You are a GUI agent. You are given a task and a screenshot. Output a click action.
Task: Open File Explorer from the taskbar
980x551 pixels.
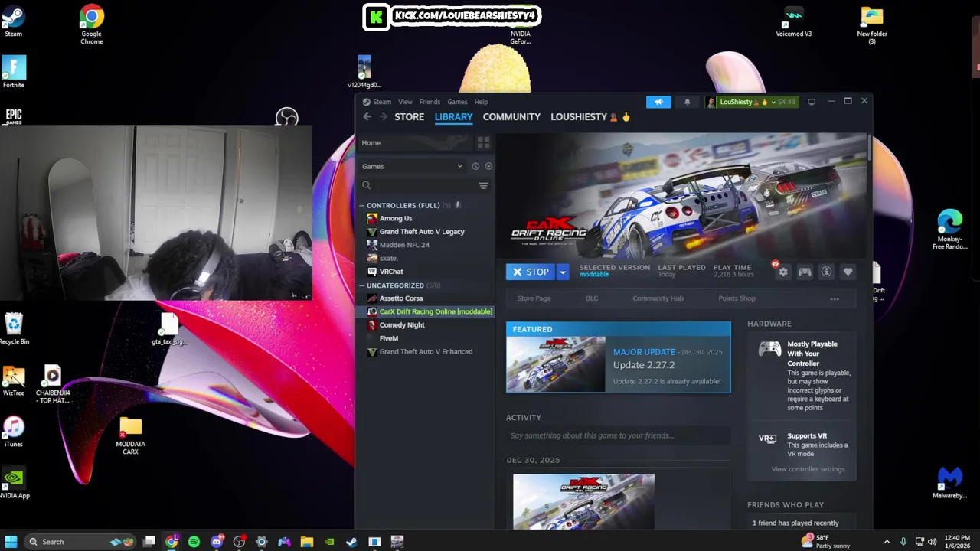click(306, 542)
